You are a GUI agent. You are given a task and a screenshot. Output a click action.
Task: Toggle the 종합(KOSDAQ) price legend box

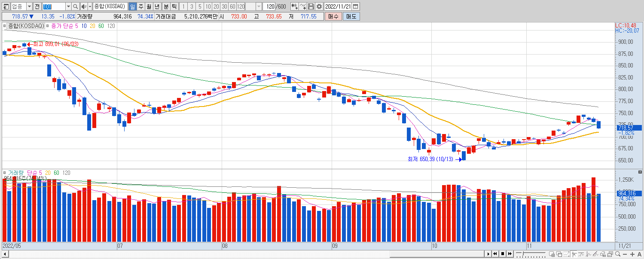pyautogui.click(x=5, y=26)
